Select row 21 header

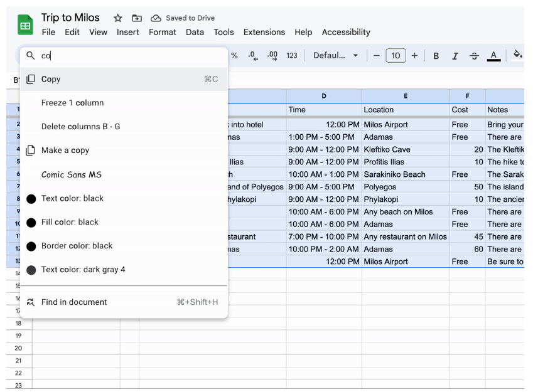pos(19,361)
